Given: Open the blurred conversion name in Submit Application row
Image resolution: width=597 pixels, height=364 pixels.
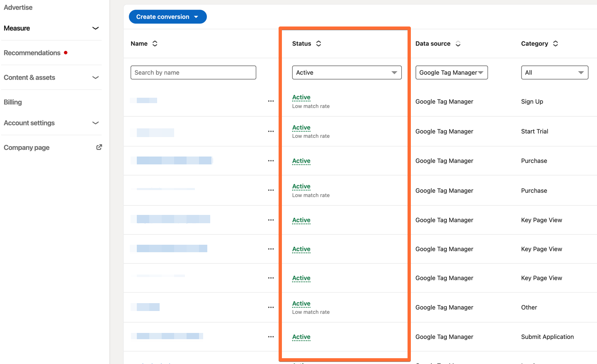Looking at the screenshot, I should pyautogui.click(x=167, y=336).
